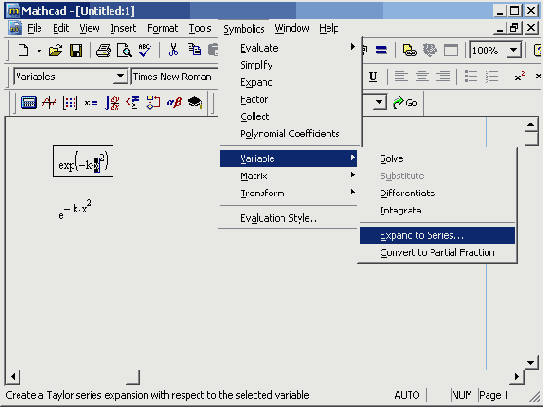Click the Print icon
Screen dimensions: 543x407
click(103, 51)
